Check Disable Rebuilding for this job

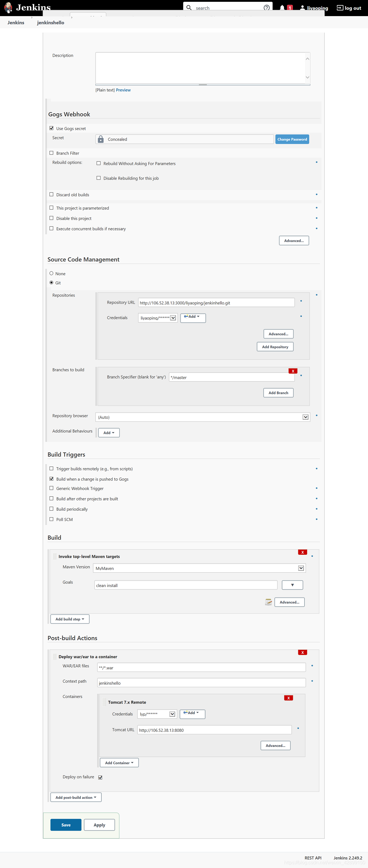click(x=98, y=178)
